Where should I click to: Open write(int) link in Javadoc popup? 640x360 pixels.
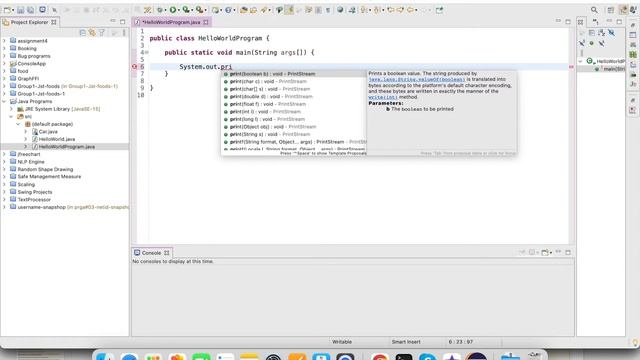click(x=383, y=97)
